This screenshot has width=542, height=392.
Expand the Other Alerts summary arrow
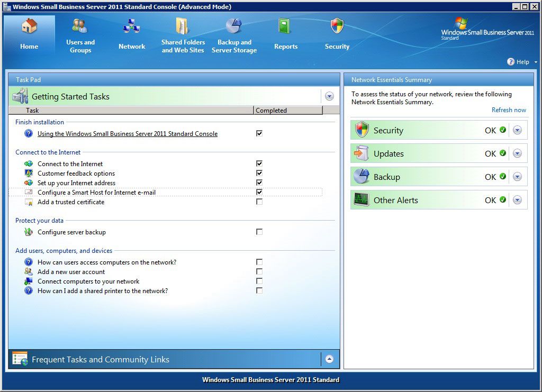pos(517,200)
